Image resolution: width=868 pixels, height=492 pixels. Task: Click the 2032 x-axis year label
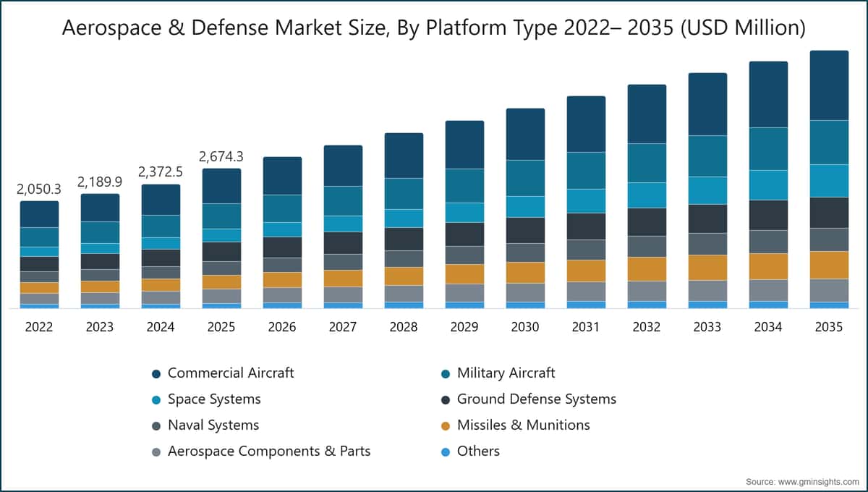click(647, 327)
